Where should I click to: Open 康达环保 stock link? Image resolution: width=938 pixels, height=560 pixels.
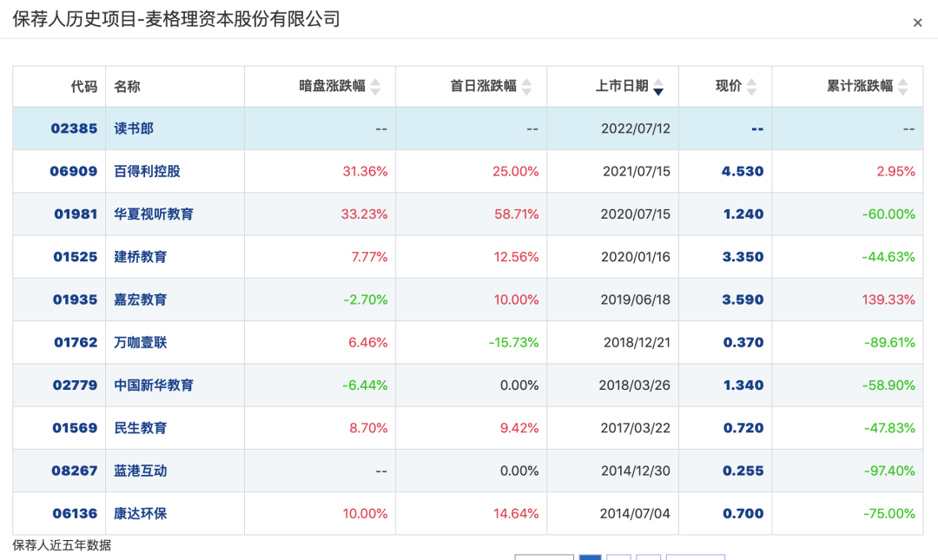click(x=141, y=513)
